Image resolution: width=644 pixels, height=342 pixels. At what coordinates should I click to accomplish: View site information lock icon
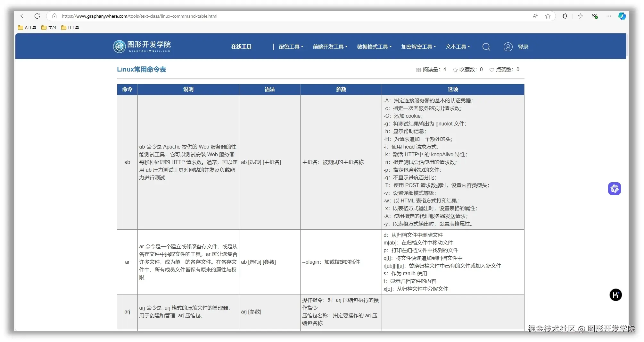(x=54, y=16)
